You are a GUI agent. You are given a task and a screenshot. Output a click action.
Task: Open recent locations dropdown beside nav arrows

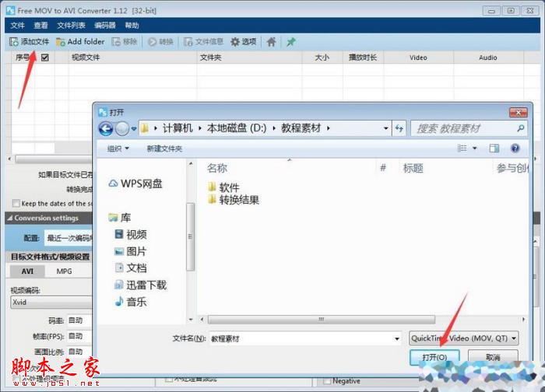point(134,129)
